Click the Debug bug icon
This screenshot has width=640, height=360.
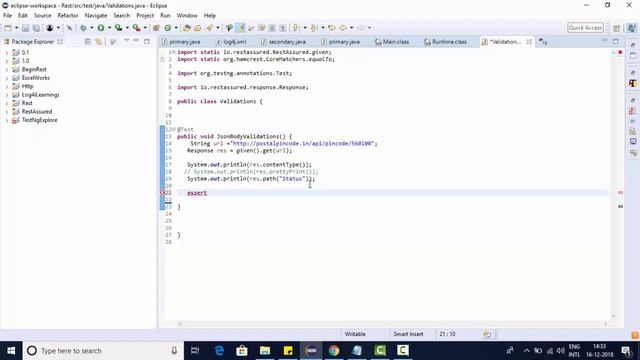pyautogui.click(x=83, y=28)
